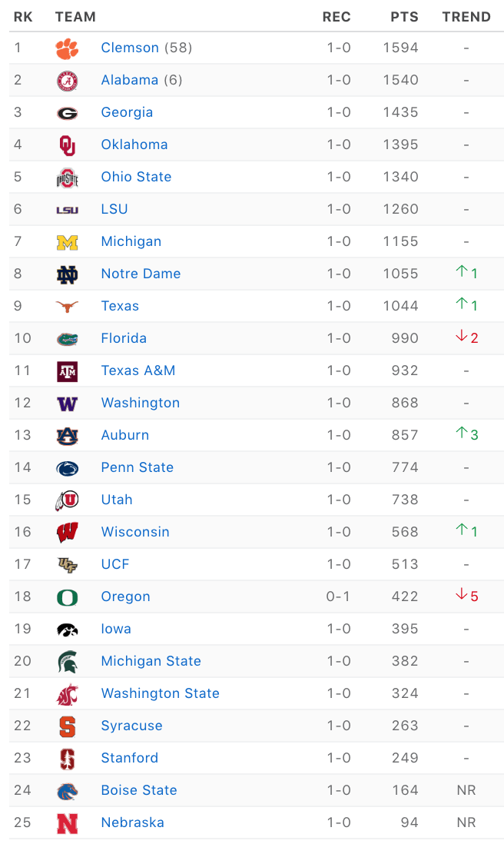Click the Oregon green O logo
The width and height of the screenshot is (504, 844).
[68, 597]
